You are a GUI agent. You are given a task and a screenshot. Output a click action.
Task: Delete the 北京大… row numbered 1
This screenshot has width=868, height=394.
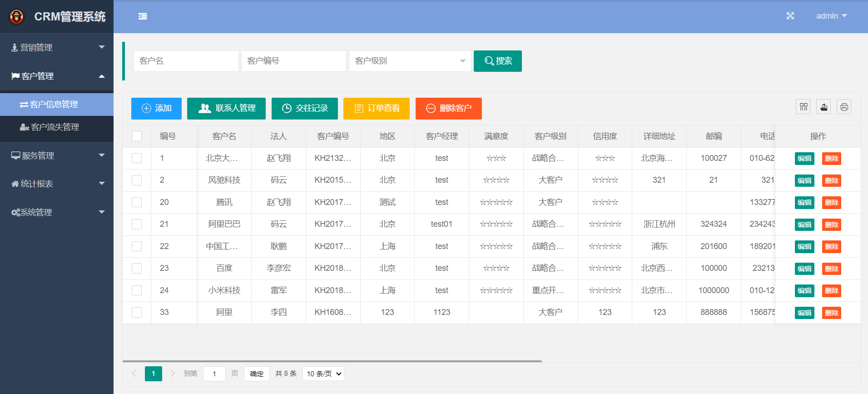832,159
